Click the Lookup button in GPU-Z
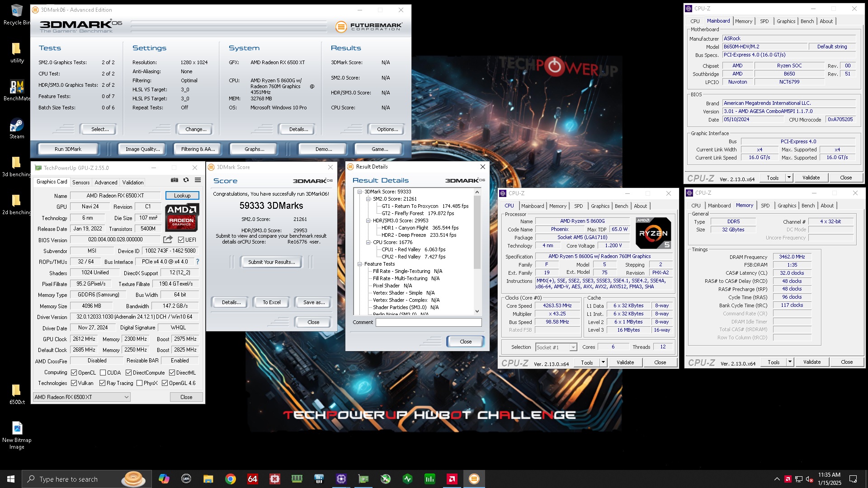 pyautogui.click(x=182, y=196)
